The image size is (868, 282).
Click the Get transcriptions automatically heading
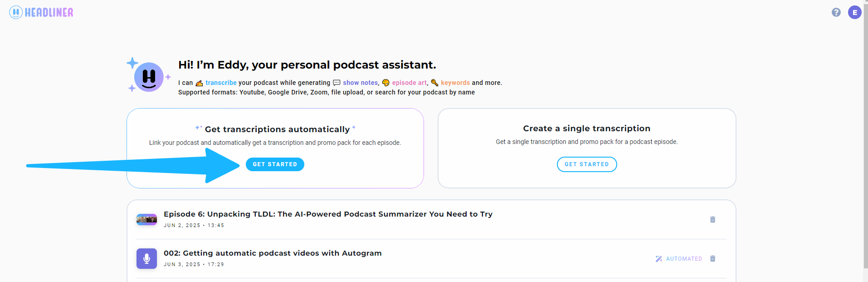click(x=277, y=129)
